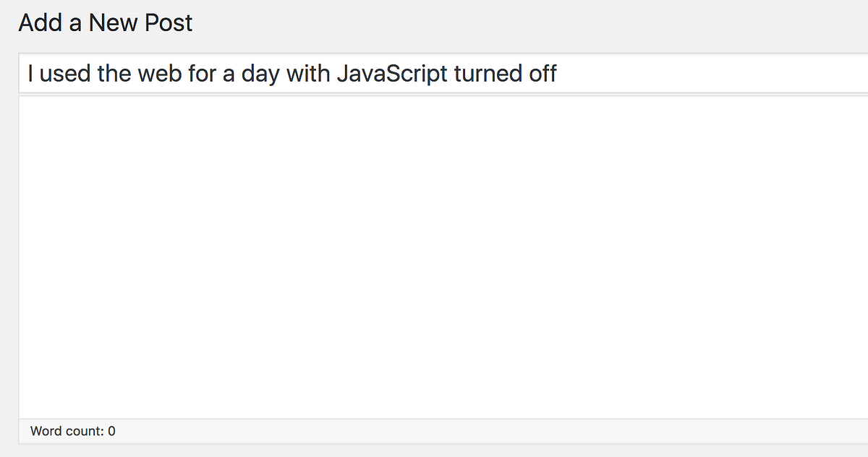Screen dimensions: 868x457
Task: Click the word "Add" in the heading
Action: (39, 23)
